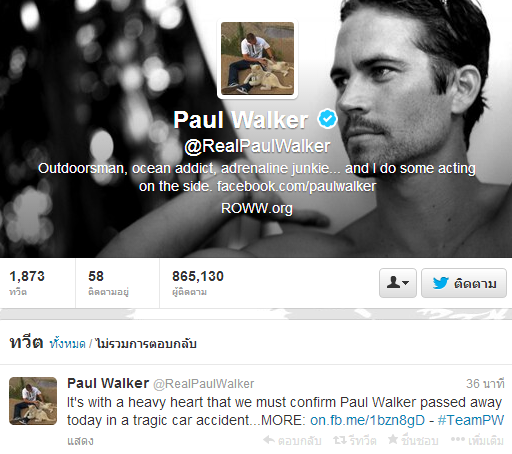The height and width of the screenshot is (454, 512).
Task: Click the tweet author avatar thumbnail
Action: [33, 401]
